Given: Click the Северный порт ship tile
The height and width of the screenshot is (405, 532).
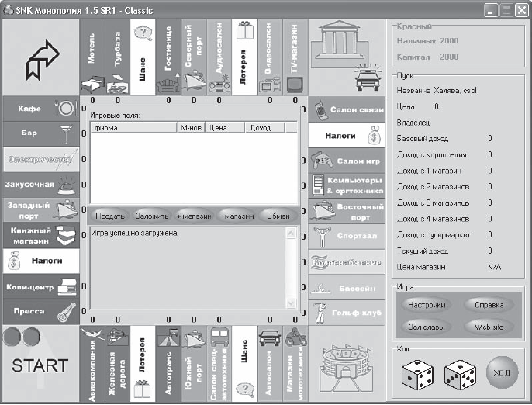Looking at the screenshot, I should click(194, 57).
